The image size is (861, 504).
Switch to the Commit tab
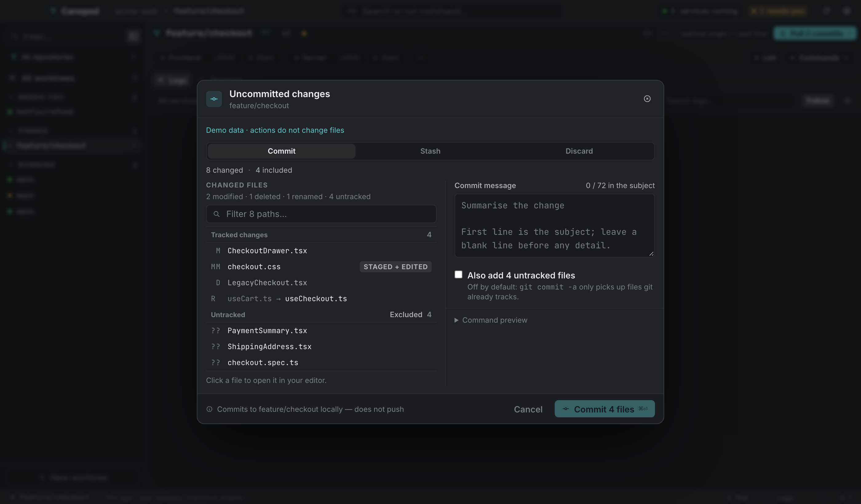281,151
